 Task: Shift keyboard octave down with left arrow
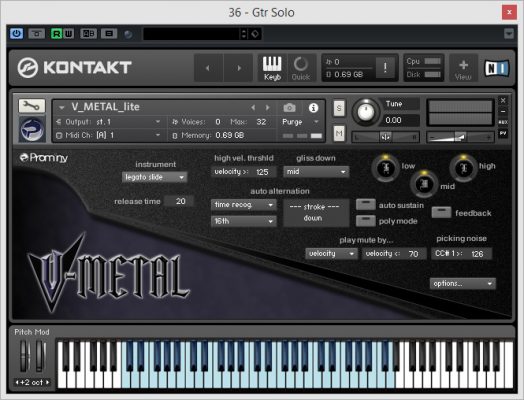click(17, 382)
